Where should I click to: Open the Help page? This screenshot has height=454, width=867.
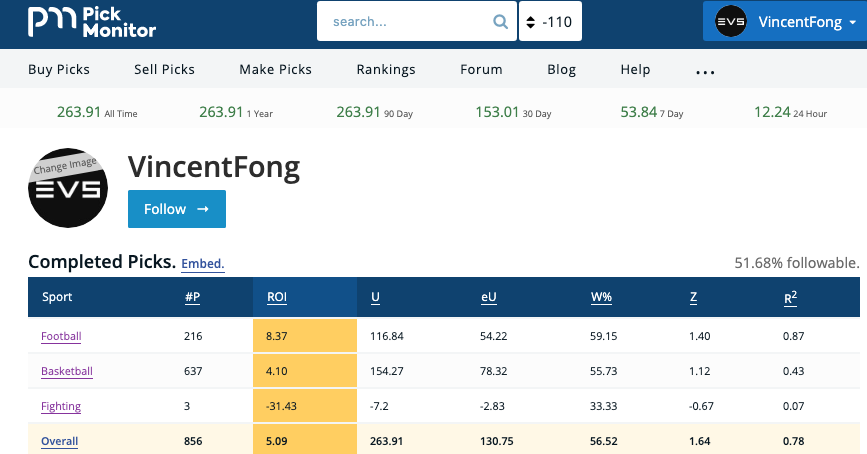[635, 69]
